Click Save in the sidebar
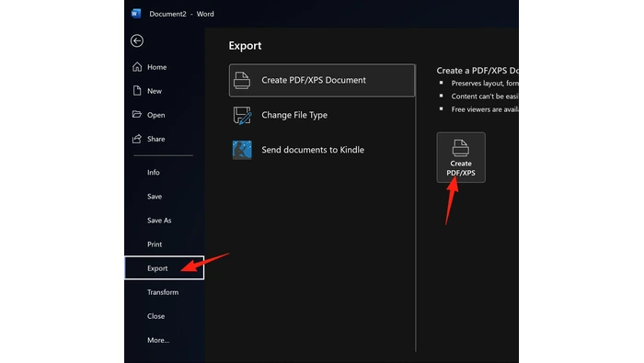This screenshot has width=644, height=363. point(155,197)
